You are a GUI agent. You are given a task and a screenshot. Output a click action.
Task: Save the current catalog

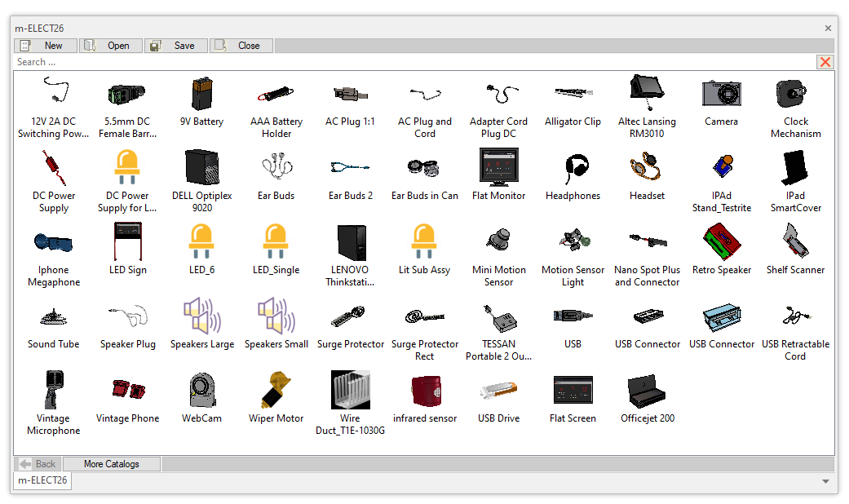pyautogui.click(x=176, y=46)
